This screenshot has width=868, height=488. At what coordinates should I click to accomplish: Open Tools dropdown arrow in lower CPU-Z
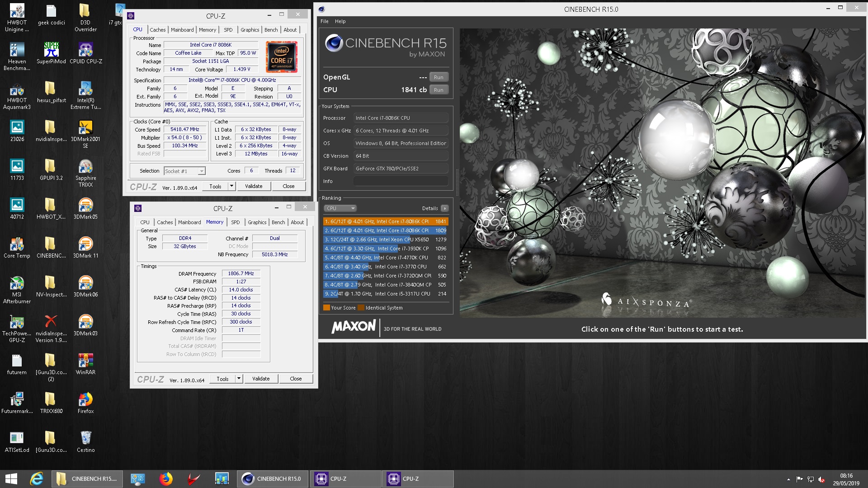pos(239,379)
